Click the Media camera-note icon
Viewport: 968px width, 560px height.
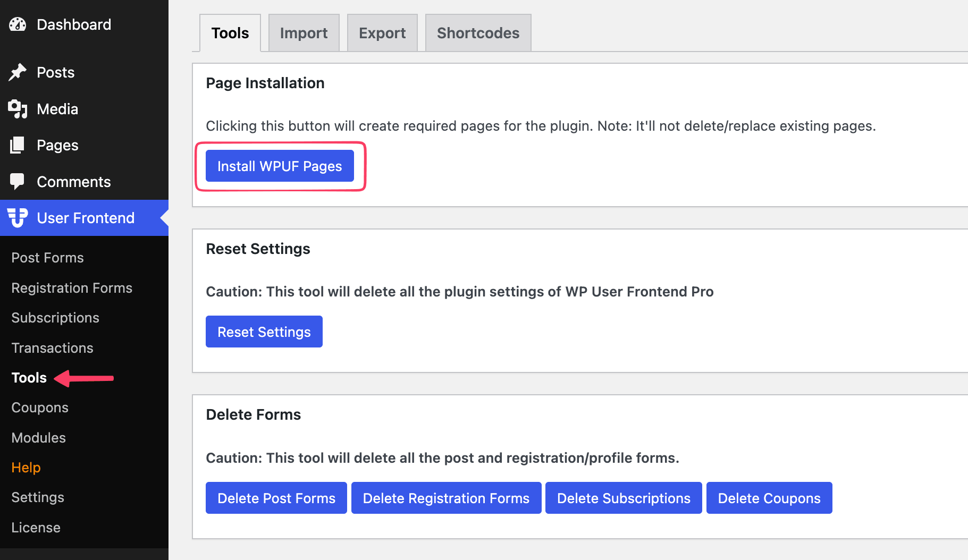18,109
